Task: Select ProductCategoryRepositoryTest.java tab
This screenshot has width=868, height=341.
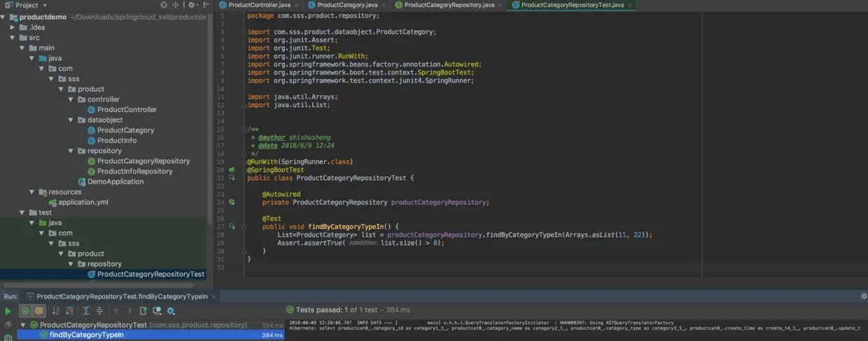Action: tap(572, 5)
